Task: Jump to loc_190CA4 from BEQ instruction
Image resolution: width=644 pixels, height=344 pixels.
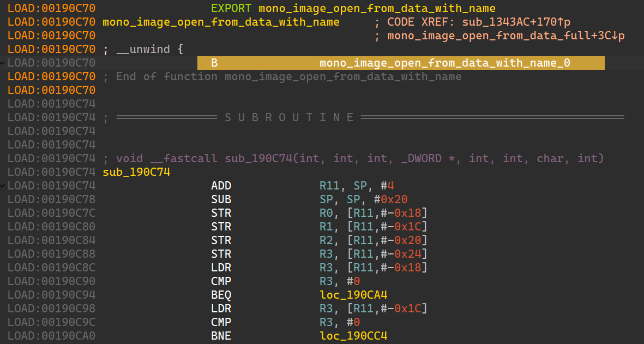Action: pyautogui.click(x=353, y=295)
